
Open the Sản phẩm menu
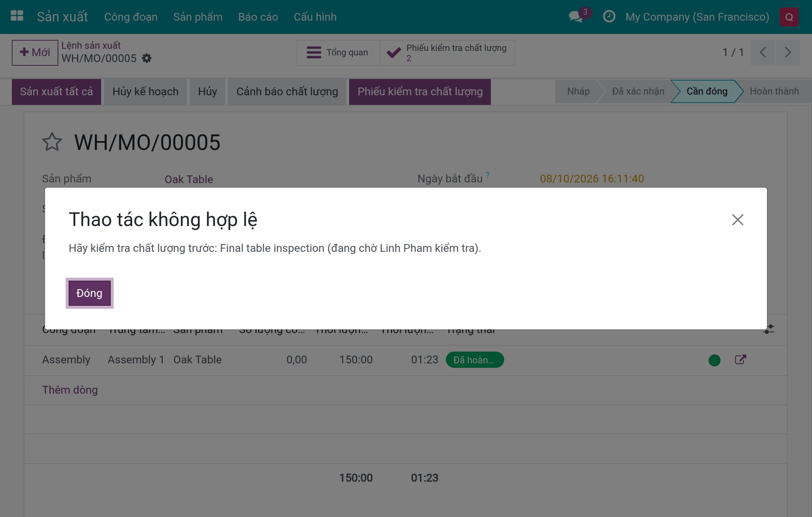(x=198, y=17)
